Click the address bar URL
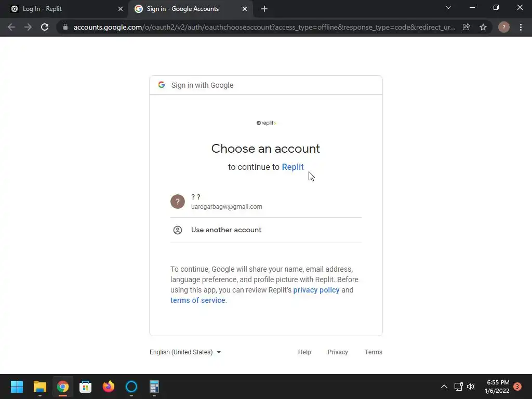The image size is (532, 399). click(264, 27)
